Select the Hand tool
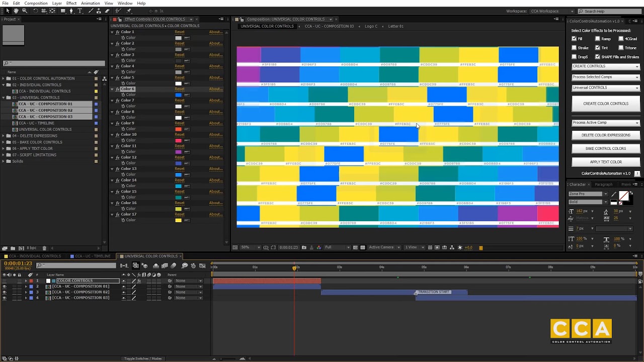This screenshot has width=644, height=362. [16, 11]
